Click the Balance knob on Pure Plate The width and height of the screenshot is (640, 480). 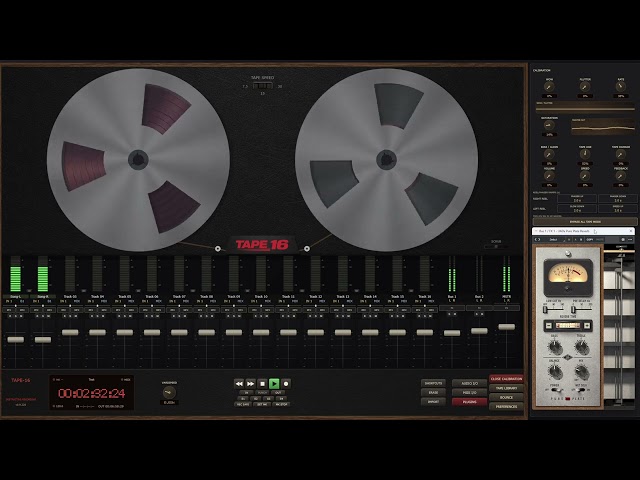point(555,372)
